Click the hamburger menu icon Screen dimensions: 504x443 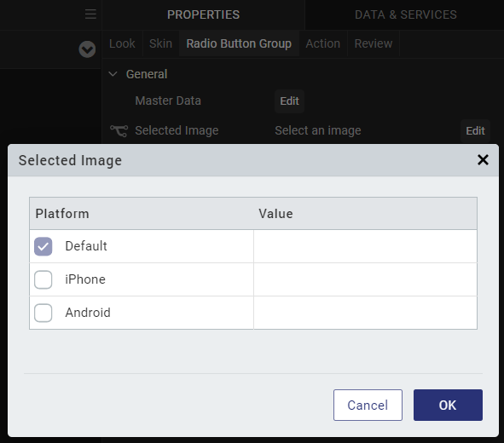click(x=90, y=14)
